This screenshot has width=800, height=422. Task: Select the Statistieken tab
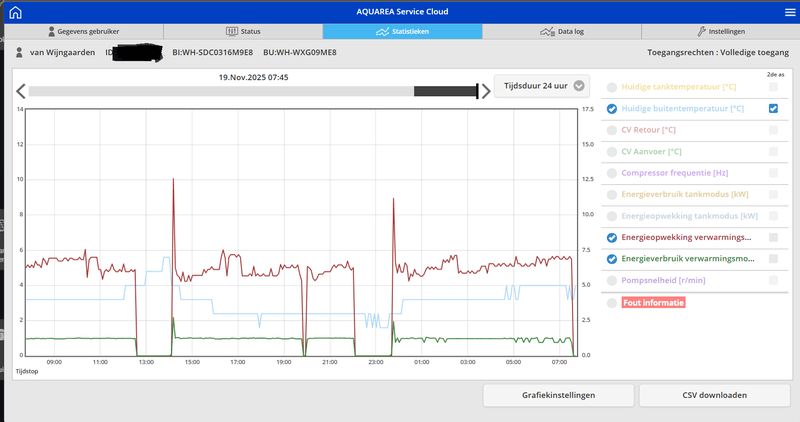tap(403, 32)
